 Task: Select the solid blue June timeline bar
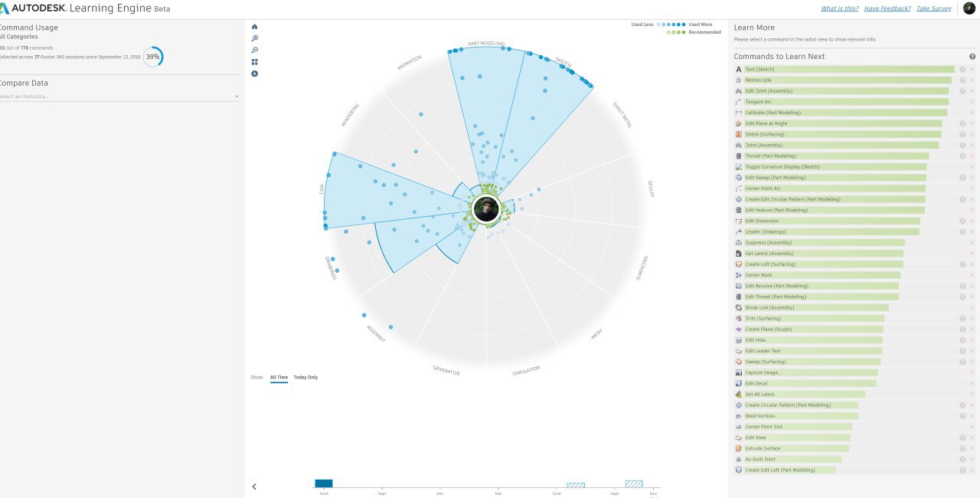pos(324,483)
